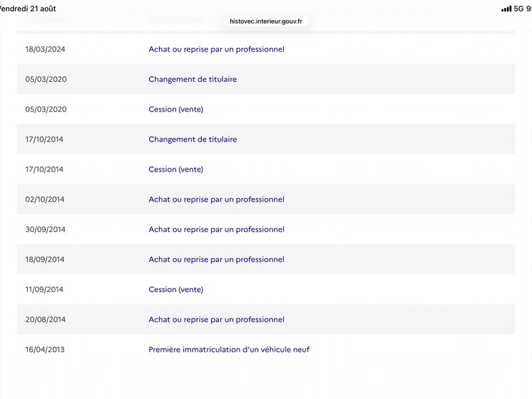Select the 30/09/2014 date cell

click(x=45, y=229)
